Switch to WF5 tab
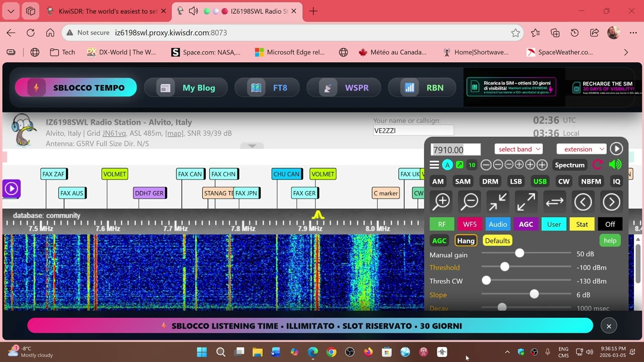 (470, 224)
